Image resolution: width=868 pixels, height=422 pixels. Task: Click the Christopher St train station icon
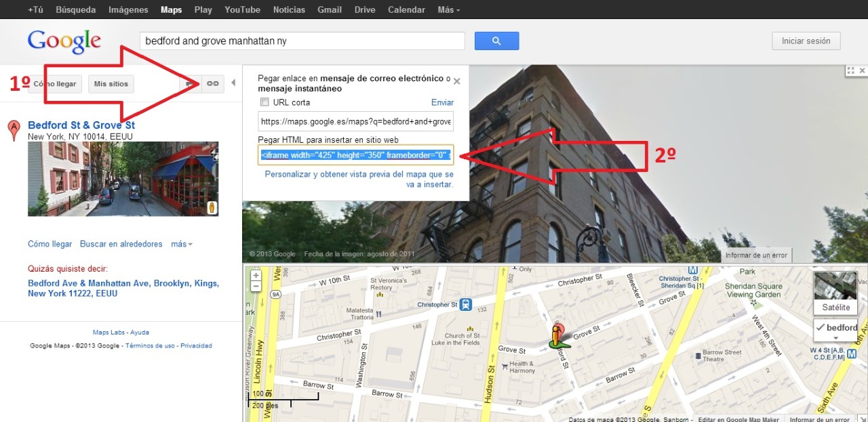click(x=466, y=305)
